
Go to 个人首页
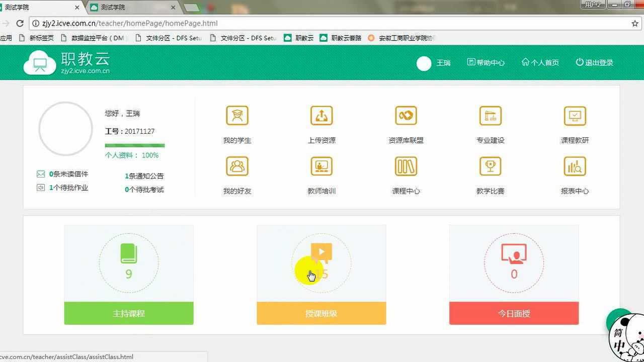(x=540, y=62)
